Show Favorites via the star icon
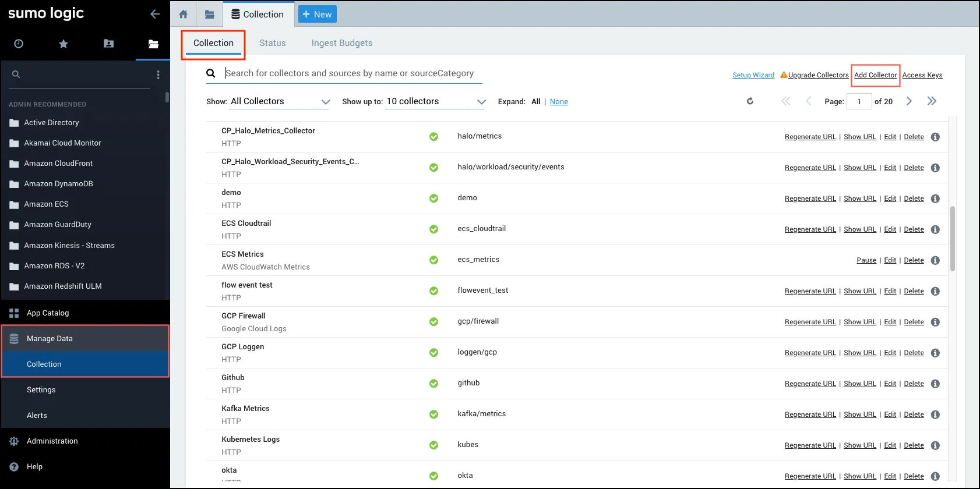This screenshot has width=980, height=489. coord(64,44)
